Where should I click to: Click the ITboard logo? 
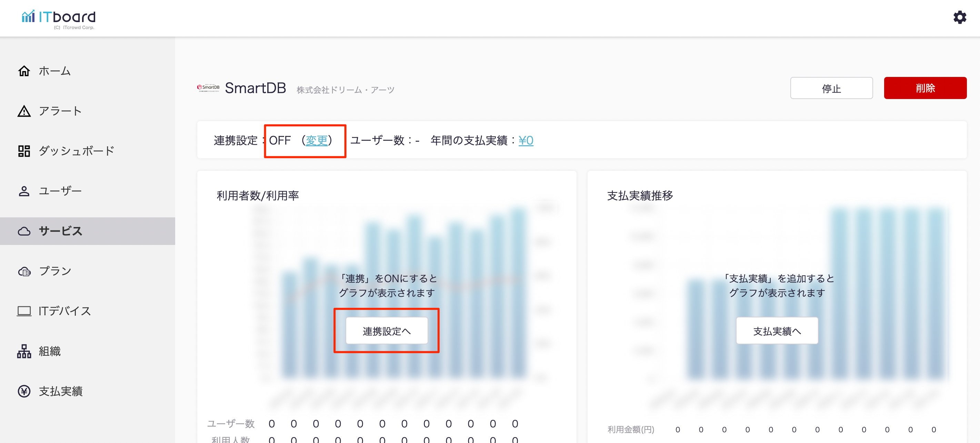[x=59, y=18]
